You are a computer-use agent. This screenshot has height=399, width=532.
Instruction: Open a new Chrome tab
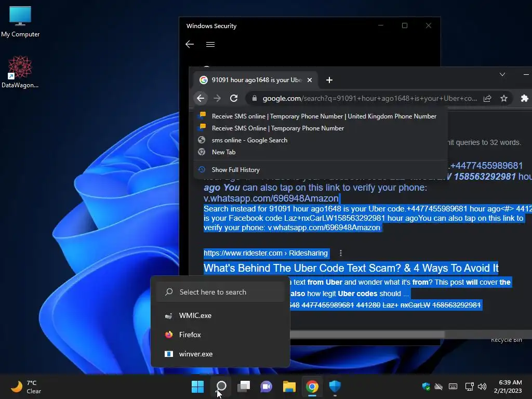click(329, 80)
